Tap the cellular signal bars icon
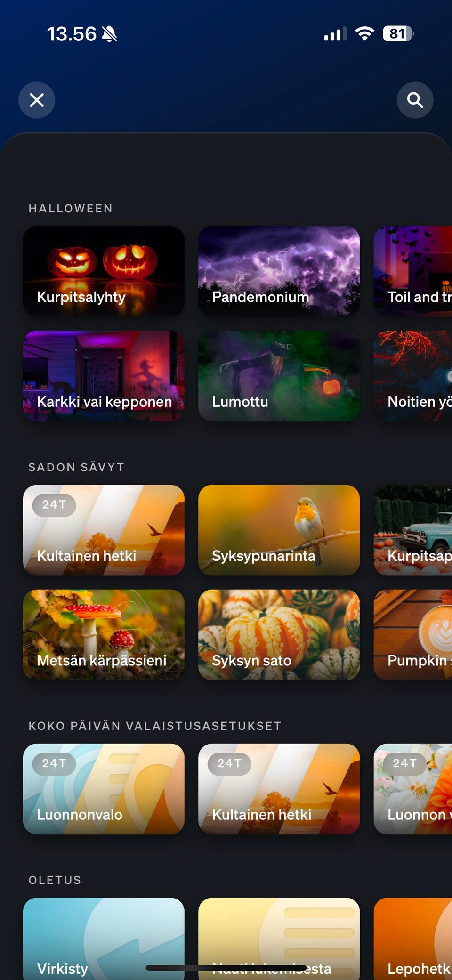This screenshot has width=452, height=980. pos(335,34)
